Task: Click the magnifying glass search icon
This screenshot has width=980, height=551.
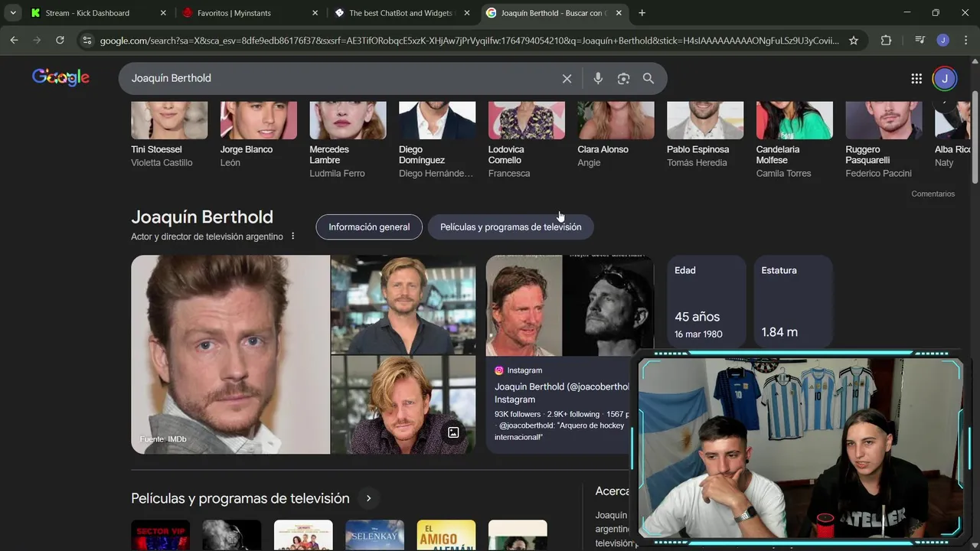Action: click(x=648, y=78)
